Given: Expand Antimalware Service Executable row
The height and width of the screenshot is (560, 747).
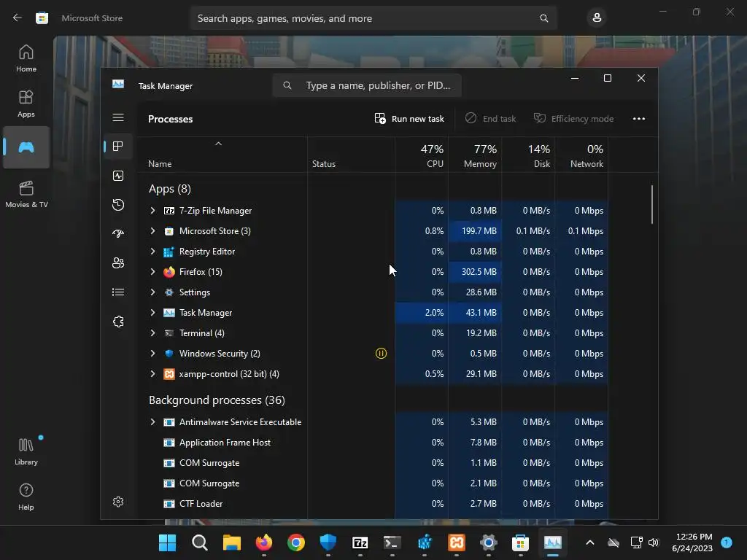Looking at the screenshot, I should coord(152,422).
